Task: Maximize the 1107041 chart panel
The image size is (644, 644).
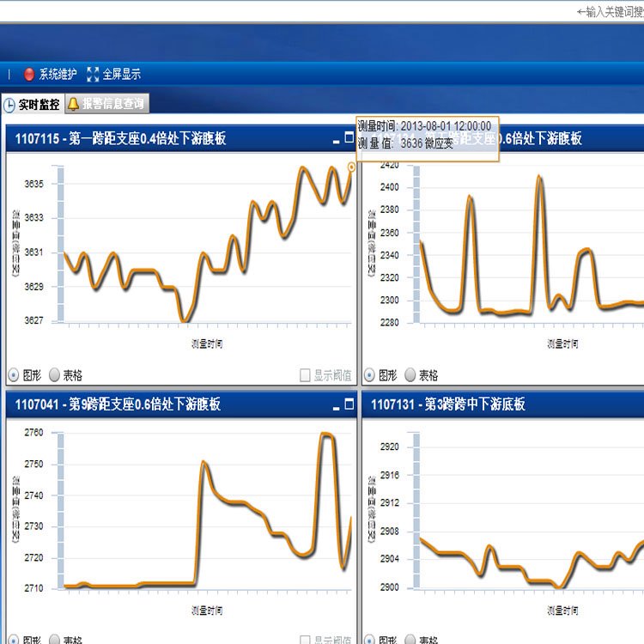Action: pos(349,403)
